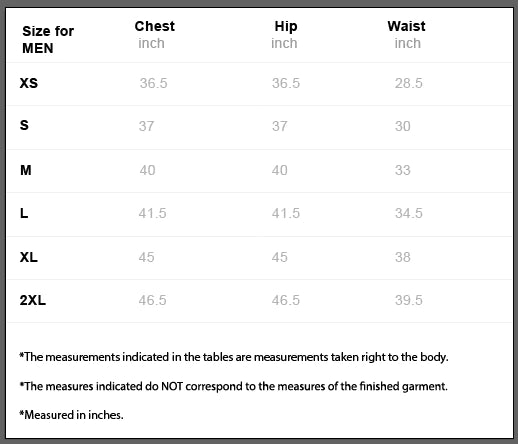Select the Hip column header
The width and height of the screenshot is (518, 444).
click(286, 27)
